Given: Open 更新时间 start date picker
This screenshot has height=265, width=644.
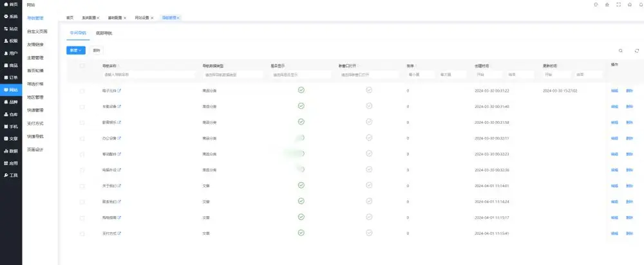Looking at the screenshot, I should [x=557, y=75].
